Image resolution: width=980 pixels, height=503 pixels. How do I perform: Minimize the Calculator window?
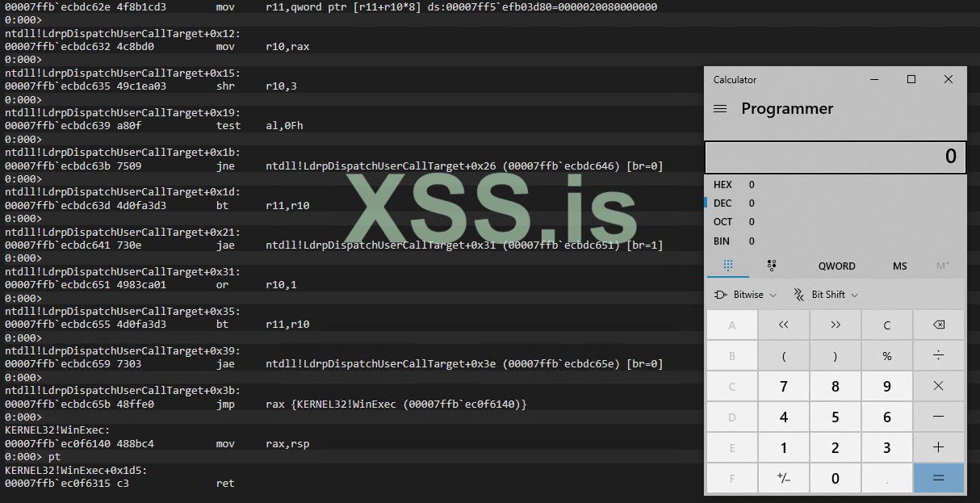874,79
